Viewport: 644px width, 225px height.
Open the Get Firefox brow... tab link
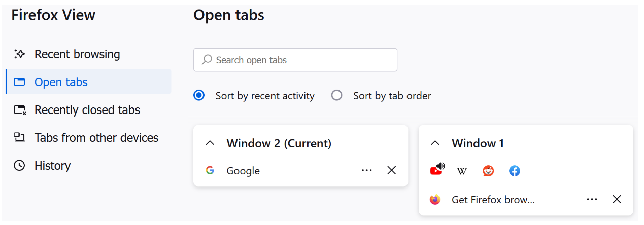pos(493,200)
